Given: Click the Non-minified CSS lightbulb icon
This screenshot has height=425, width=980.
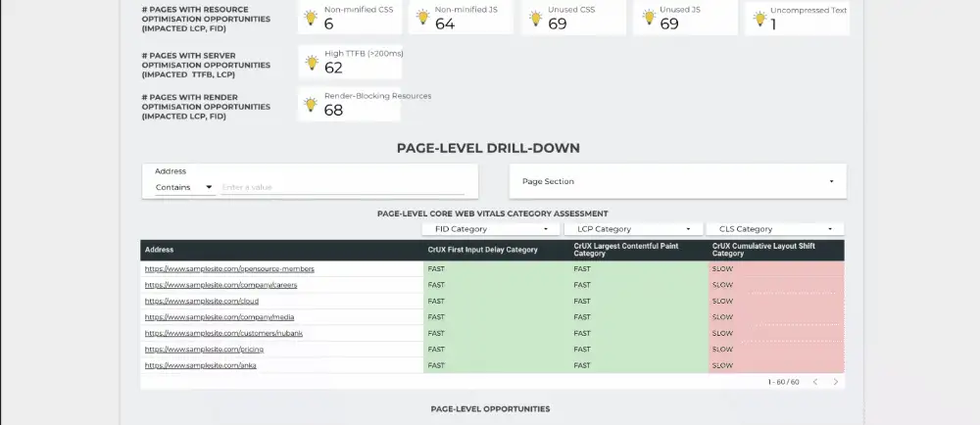Looking at the screenshot, I should [x=311, y=18].
